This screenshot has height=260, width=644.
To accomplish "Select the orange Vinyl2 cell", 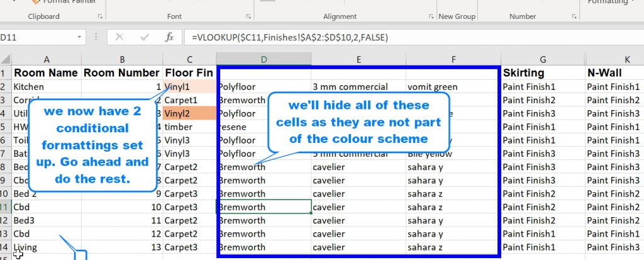I will coord(189,114).
